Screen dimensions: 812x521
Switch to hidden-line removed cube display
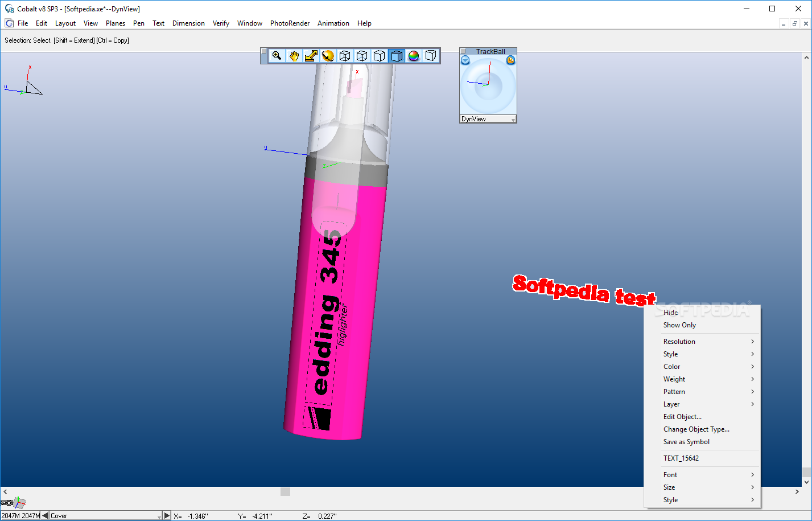(x=379, y=56)
